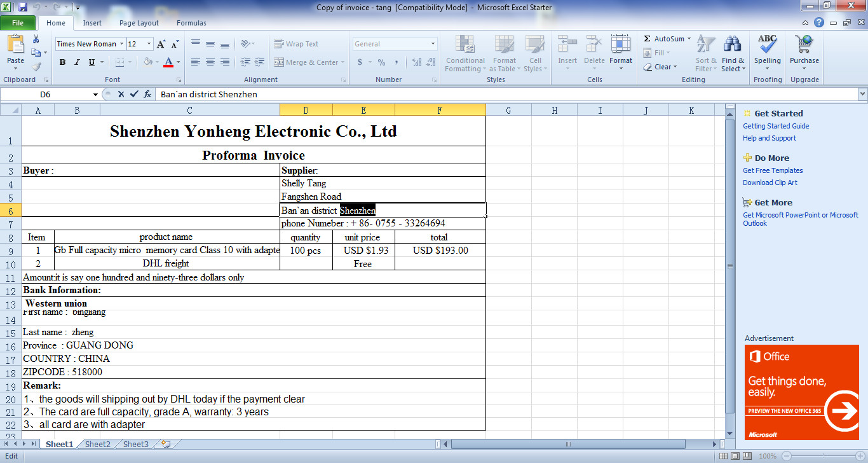Open the font size dropdown showing 12
The width and height of the screenshot is (868, 463).
[149, 44]
